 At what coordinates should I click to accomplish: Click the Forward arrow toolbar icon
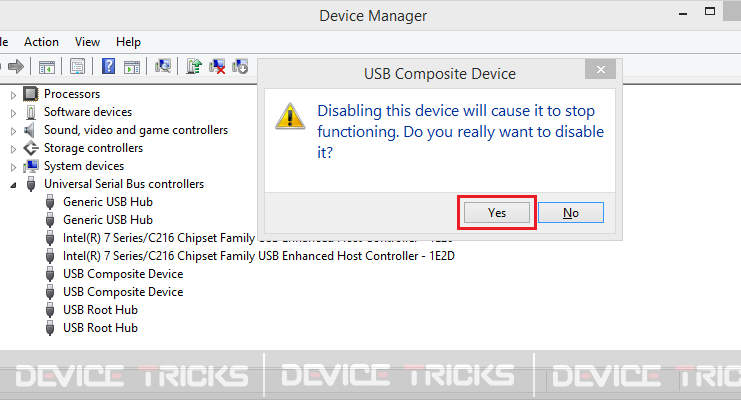coord(16,66)
